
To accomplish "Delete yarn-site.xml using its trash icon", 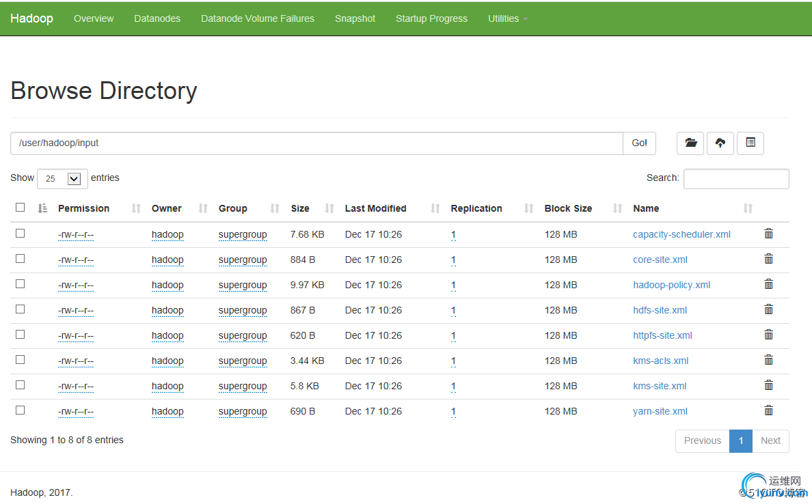I will point(768,411).
